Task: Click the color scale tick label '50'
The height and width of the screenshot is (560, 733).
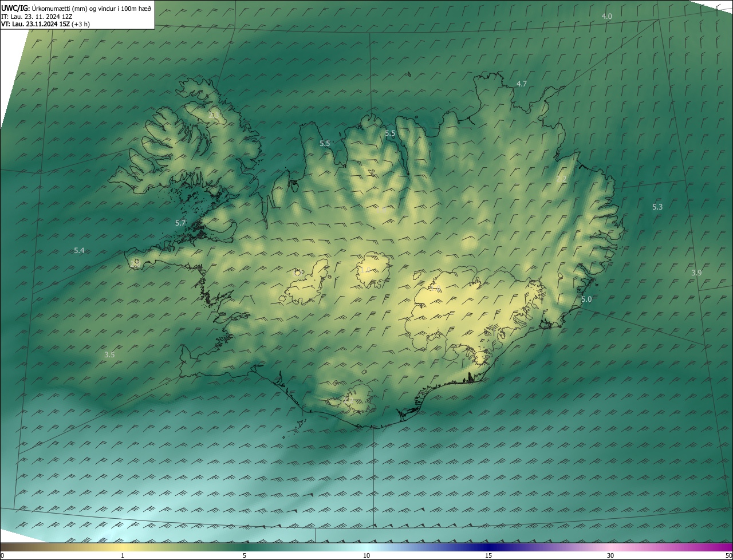Action: pos(728,555)
